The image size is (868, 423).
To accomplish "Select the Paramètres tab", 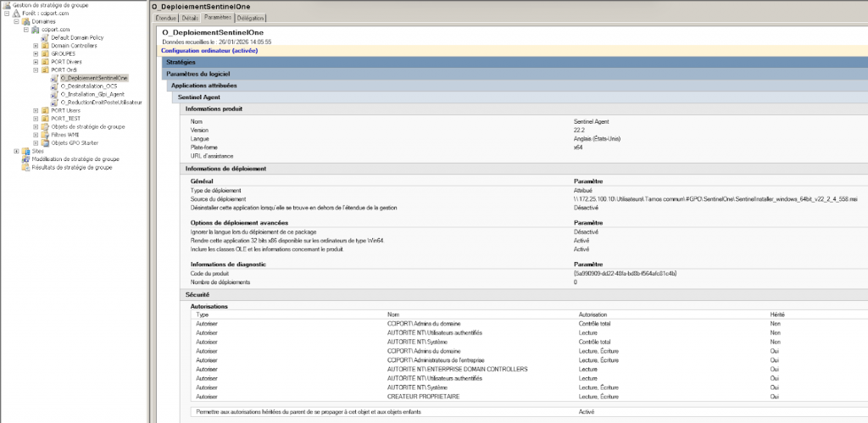I will [x=218, y=18].
